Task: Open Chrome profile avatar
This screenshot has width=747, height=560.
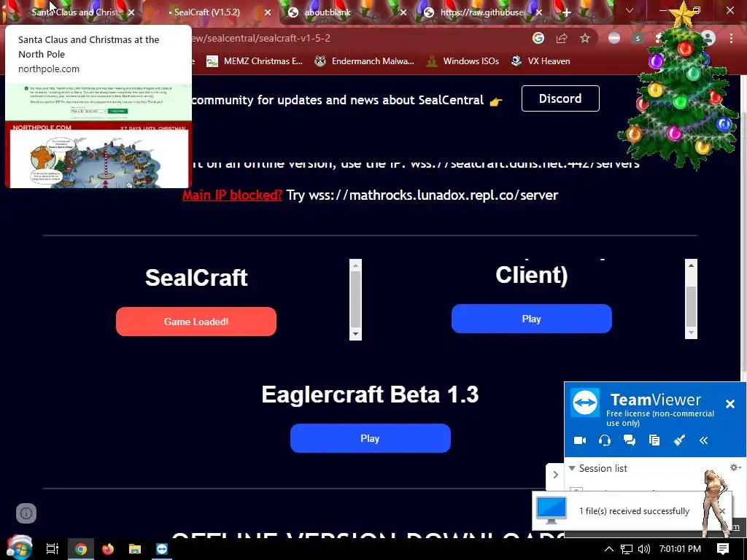Action: point(708,38)
